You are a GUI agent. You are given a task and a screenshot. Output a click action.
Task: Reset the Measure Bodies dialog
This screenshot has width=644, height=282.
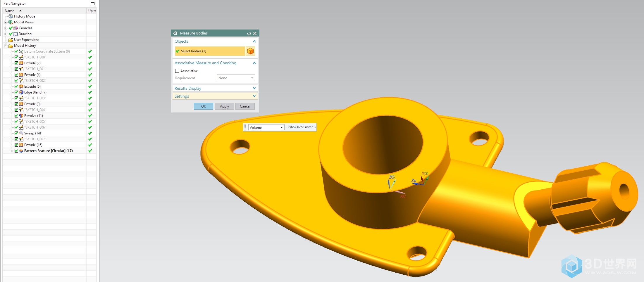(249, 33)
